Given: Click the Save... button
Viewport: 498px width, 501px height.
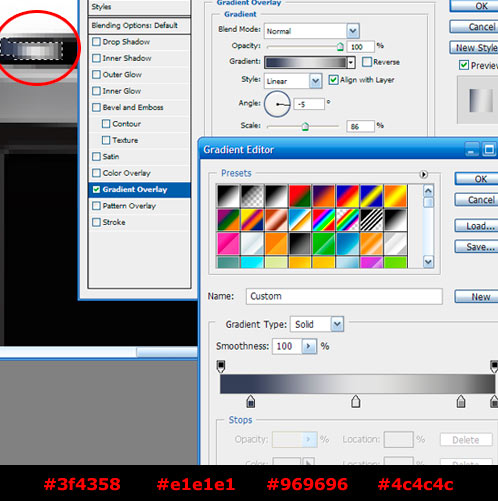Looking at the screenshot, I should [477, 247].
